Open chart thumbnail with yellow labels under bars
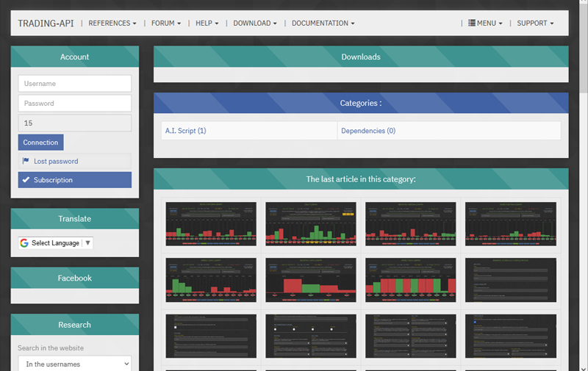This screenshot has height=371, width=588. pyautogui.click(x=310, y=224)
